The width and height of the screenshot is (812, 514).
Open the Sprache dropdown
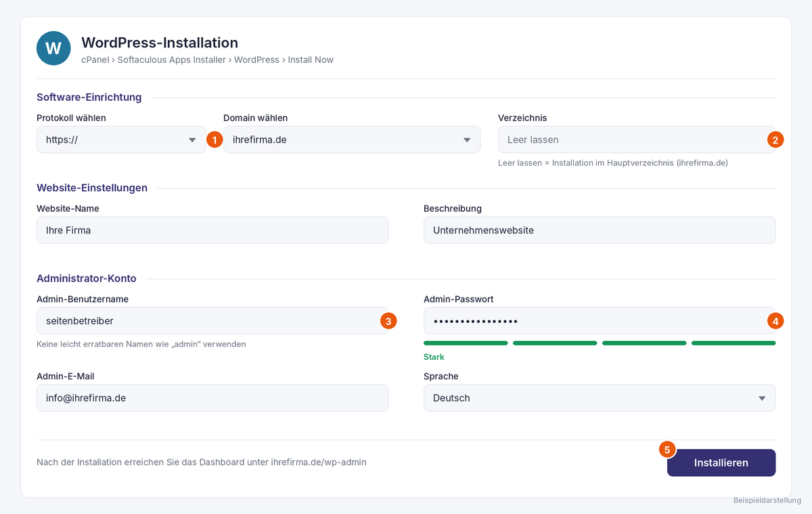tap(600, 398)
